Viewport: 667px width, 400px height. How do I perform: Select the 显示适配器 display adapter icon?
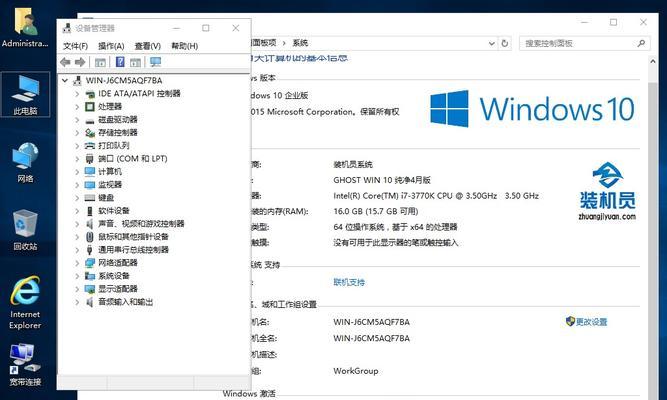(90, 289)
